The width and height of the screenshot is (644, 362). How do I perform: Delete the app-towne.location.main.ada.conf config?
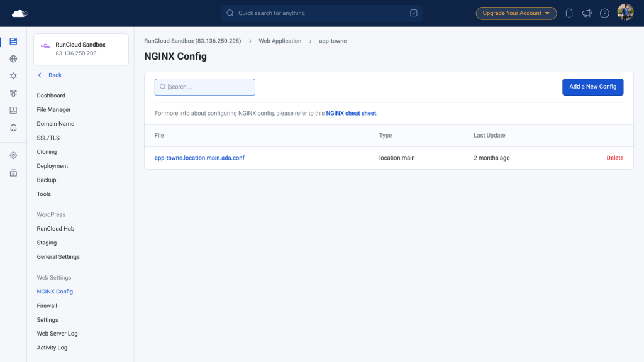click(615, 158)
